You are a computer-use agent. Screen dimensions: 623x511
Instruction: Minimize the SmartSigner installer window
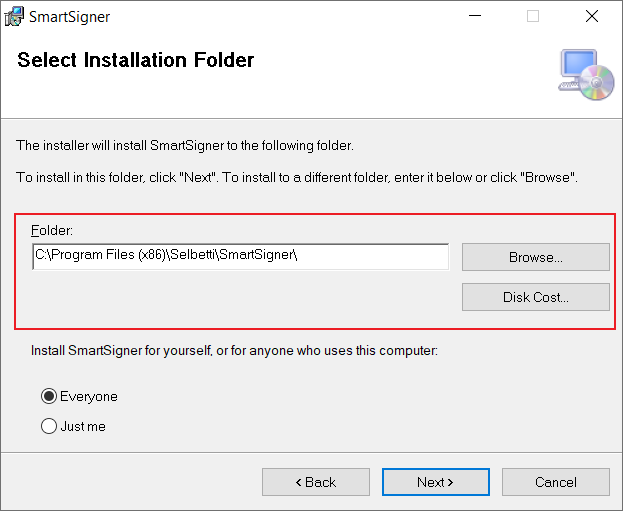pos(475,16)
